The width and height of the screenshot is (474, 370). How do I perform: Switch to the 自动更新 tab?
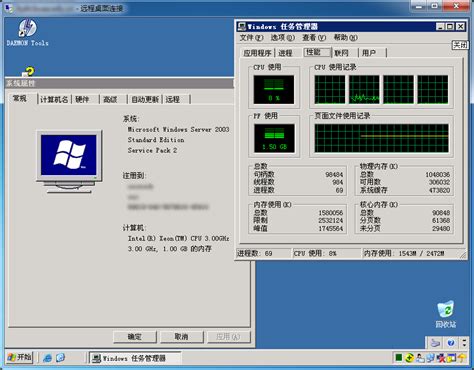[x=145, y=99]
